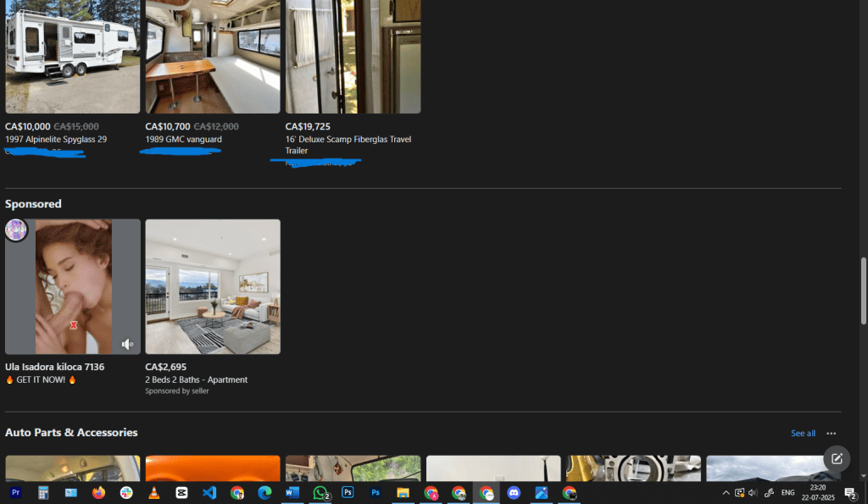Open Firefox from the taskbar
Screen dimensions: 868x504
(98, 493)
